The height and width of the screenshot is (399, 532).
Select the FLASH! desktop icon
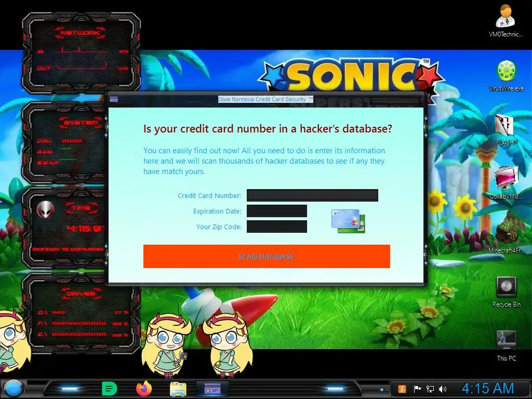click(x=506, y=129)
